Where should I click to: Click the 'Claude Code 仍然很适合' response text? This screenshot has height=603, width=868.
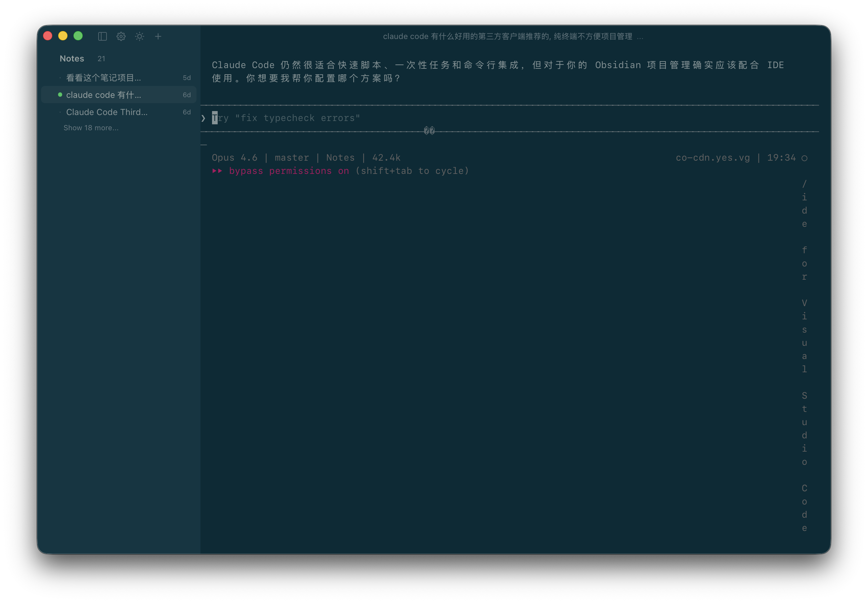498,71
